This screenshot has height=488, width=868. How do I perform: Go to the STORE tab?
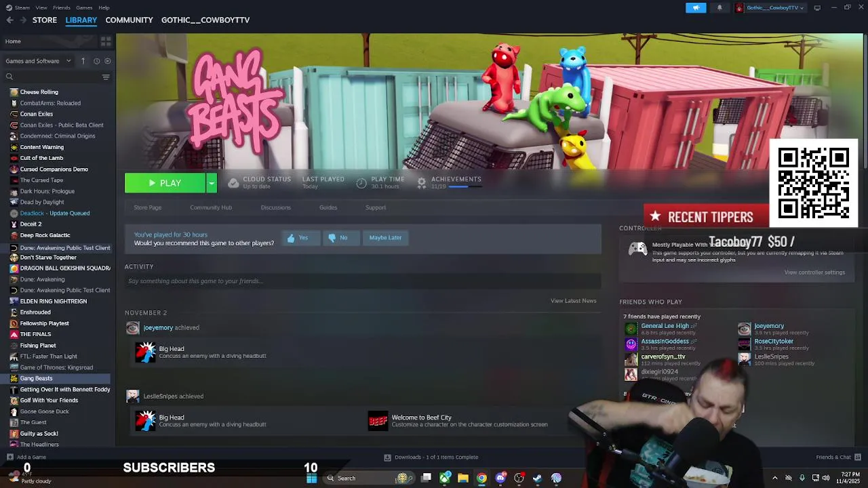pyautogui.click(x=45, y=20)
